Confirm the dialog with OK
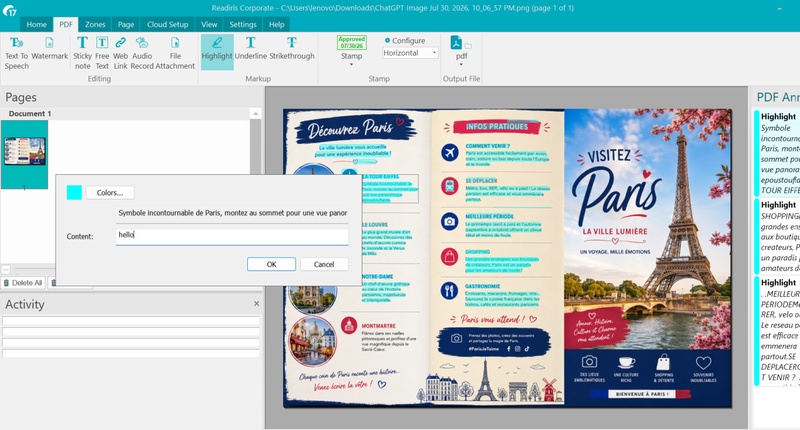 click(x=271, y=264)
